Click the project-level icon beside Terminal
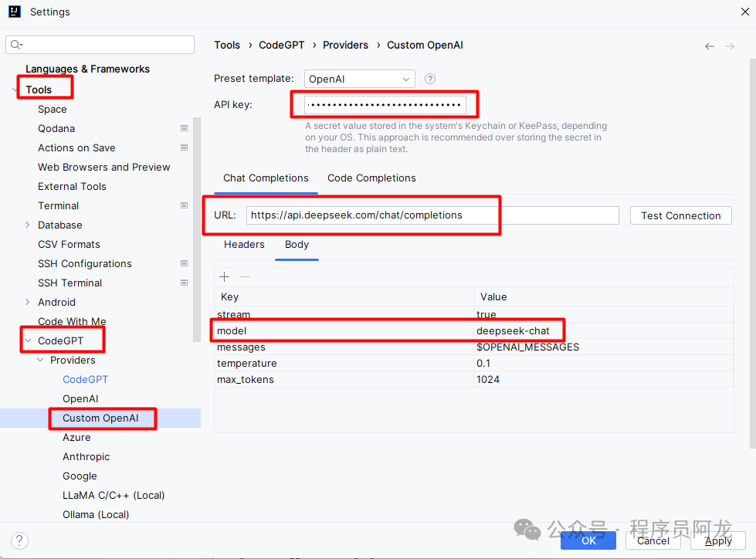756x559 pixels. tap(185, 205)
